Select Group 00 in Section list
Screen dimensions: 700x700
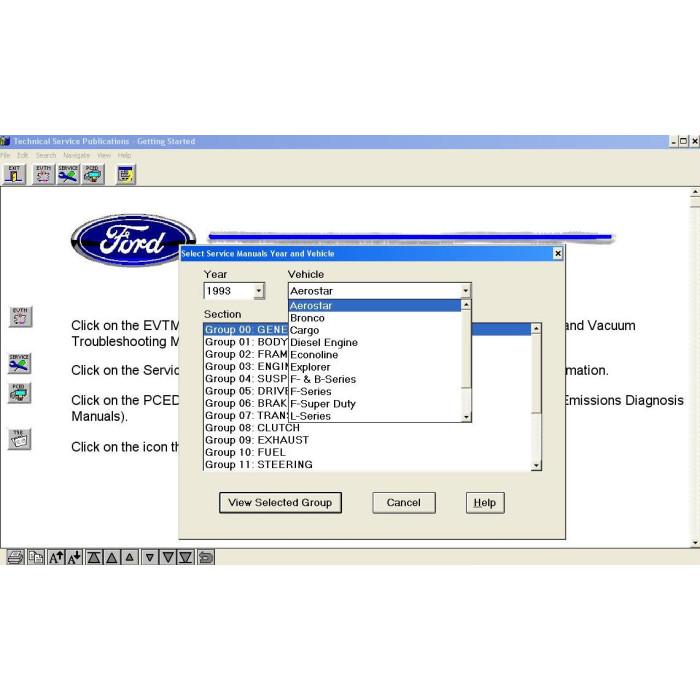[367, 329]
